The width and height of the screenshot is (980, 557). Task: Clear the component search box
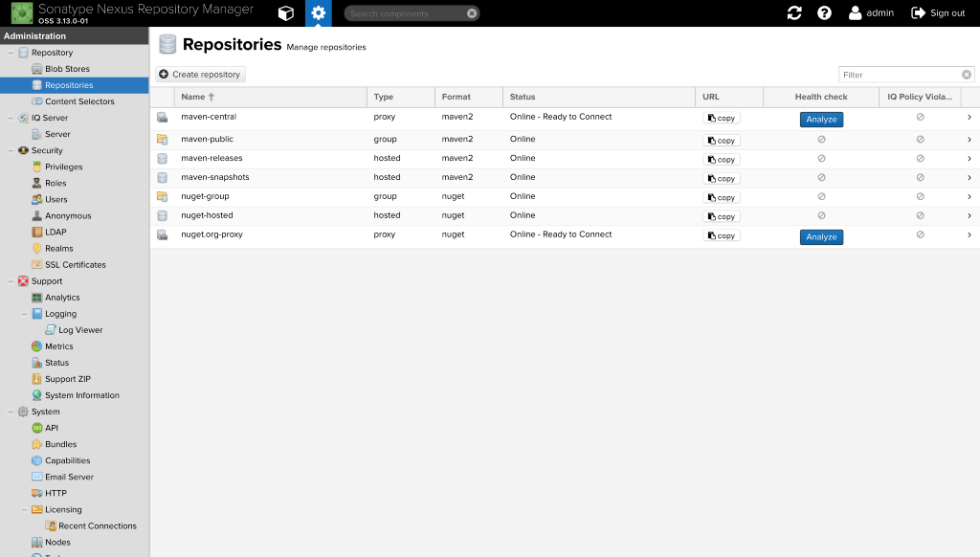click(x=472, y=13)
